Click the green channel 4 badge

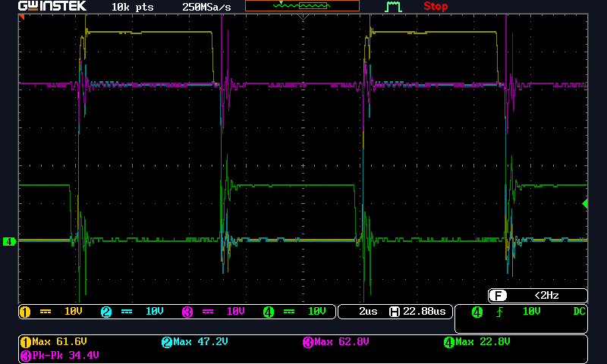pos(269,312)
